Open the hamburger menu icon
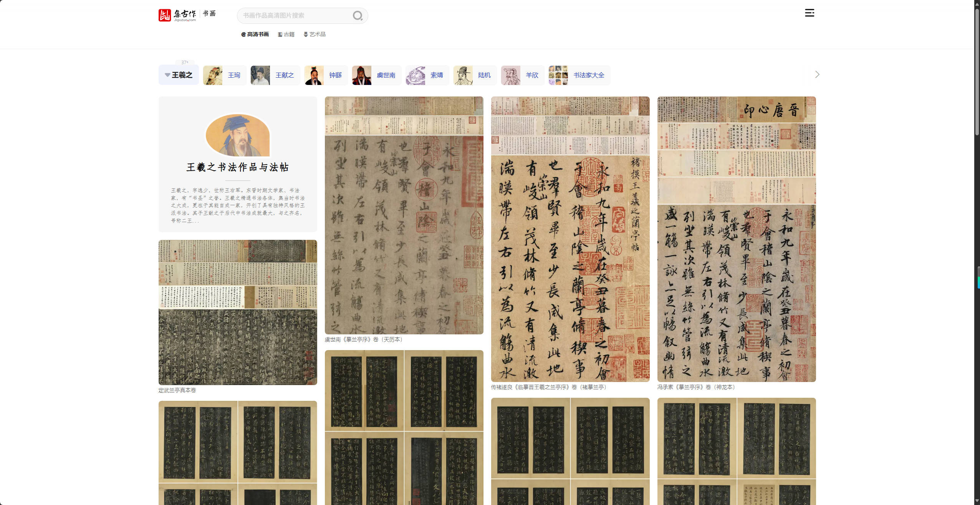This screenshot has width=980, height=505. pos(809,13)
